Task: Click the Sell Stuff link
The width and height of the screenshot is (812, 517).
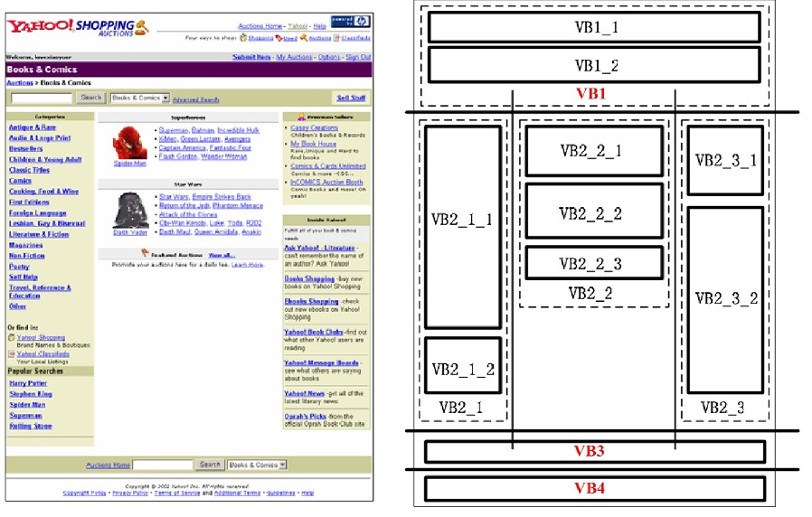Action: (x=351, y=98)
